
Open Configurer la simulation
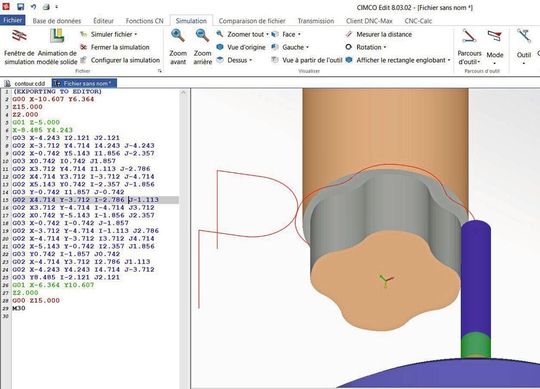120,60
